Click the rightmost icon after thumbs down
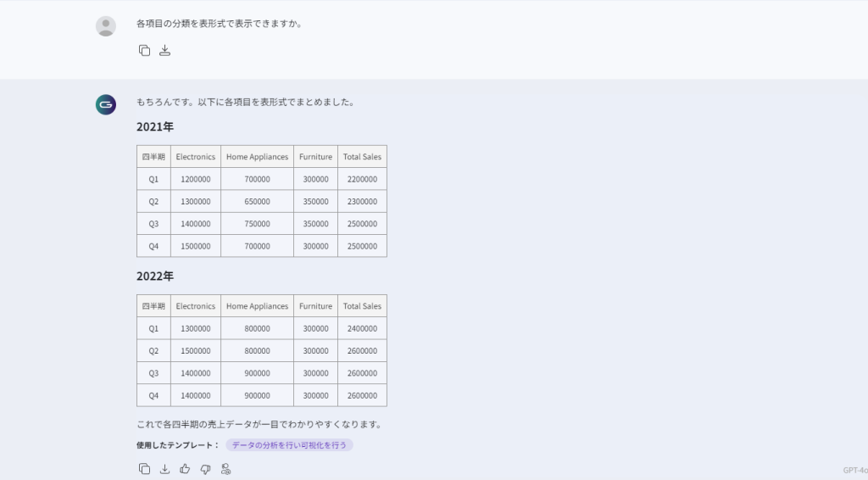 coord(225,469)
